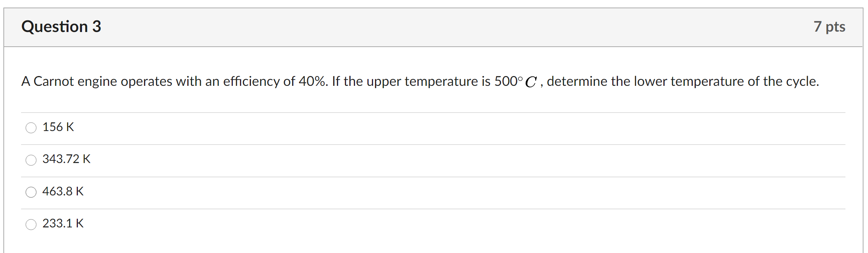Screen dimensions: 868x253
Task: Click the "7 pts" points label
Action: [x=829, y=27]
